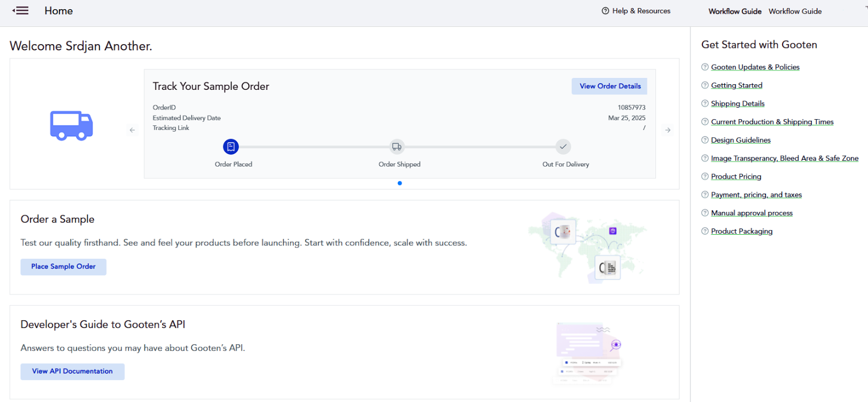Screen dimensions: 868x402
Task: Click help icon beside Manual approval process
Action: click(x=705, y=213)
